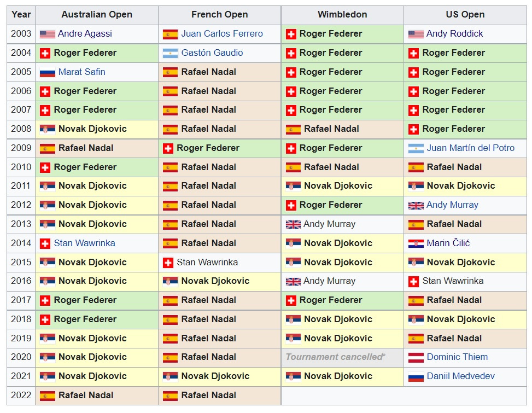Click 'Rafael Nadal' in 2022 French Open cell
This screenshot has width=532, height=413.
pyautogui.click(x=209, y=395)
